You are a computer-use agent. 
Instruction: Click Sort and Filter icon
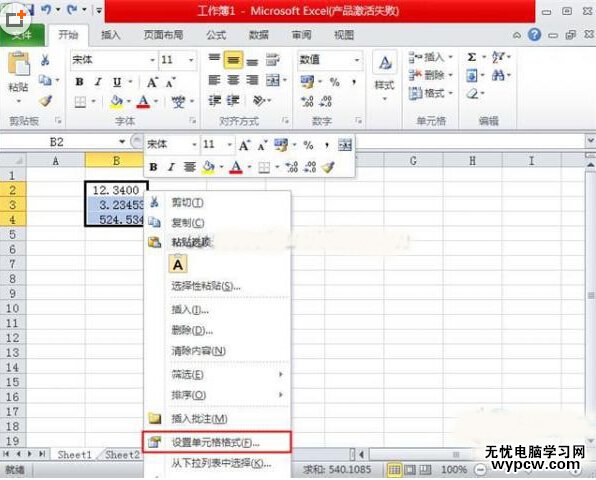pyautogui.click(x=498, y=57)
